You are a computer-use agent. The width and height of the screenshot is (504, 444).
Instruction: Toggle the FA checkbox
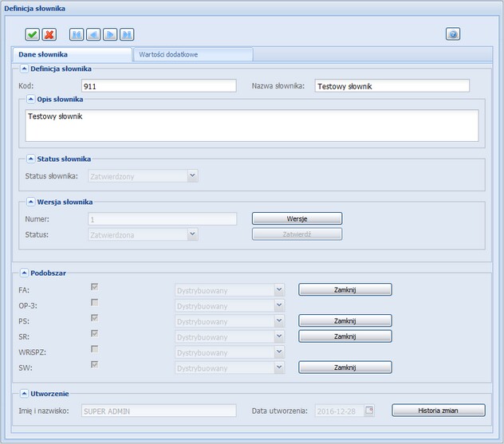coord(95,288)
